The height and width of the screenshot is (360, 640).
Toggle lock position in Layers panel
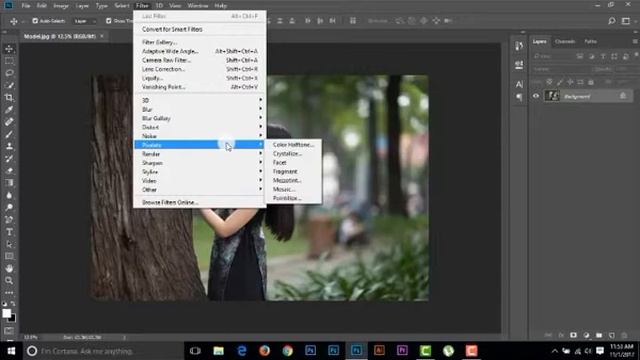[x=570, y=82]
